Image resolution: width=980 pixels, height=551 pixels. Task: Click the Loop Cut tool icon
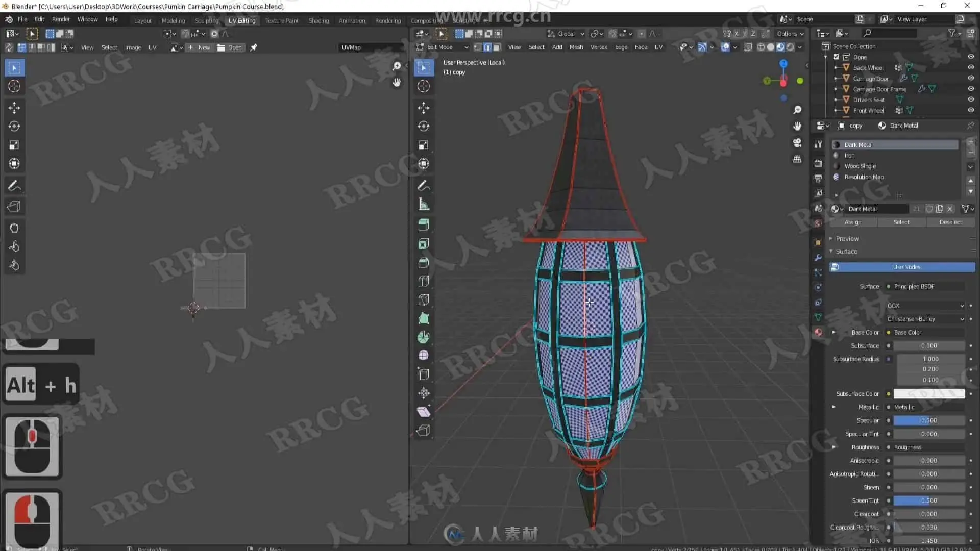(x=424, y=281)
